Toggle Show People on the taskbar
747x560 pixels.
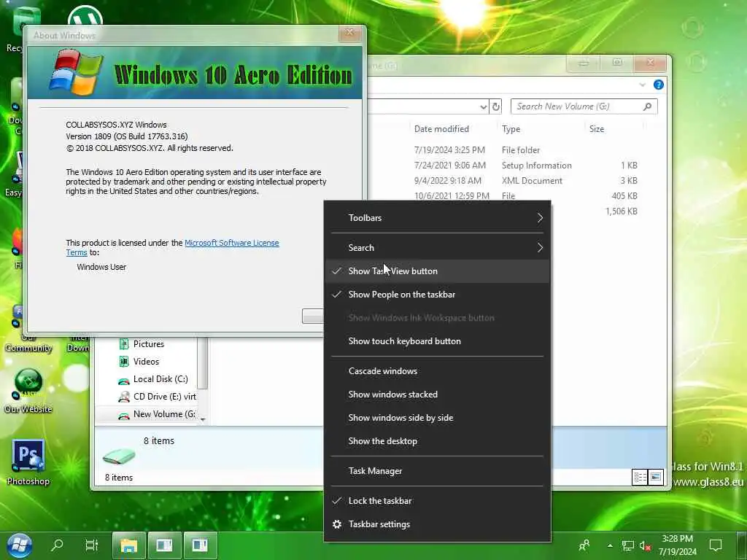coord(438,295)
